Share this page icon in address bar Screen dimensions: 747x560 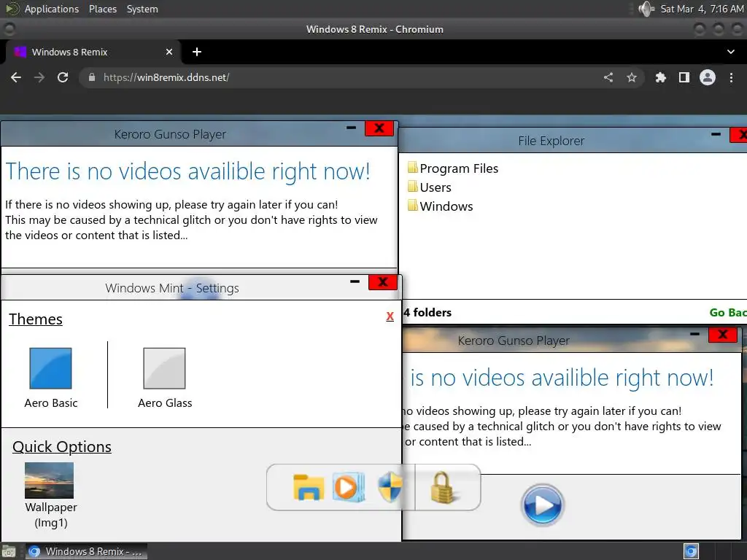608,77
